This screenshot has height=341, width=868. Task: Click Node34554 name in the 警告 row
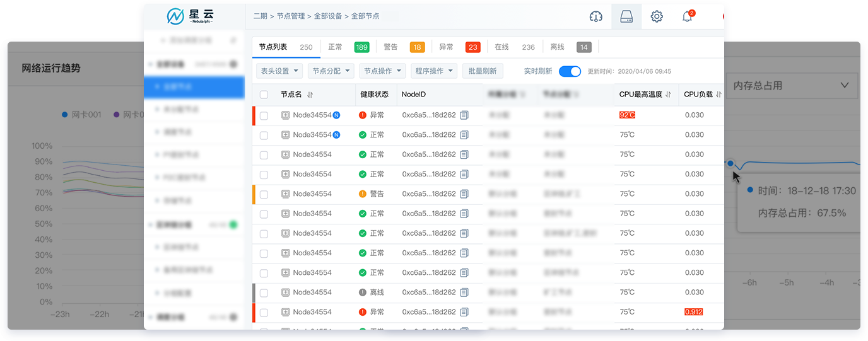click(x=312, y=194)
